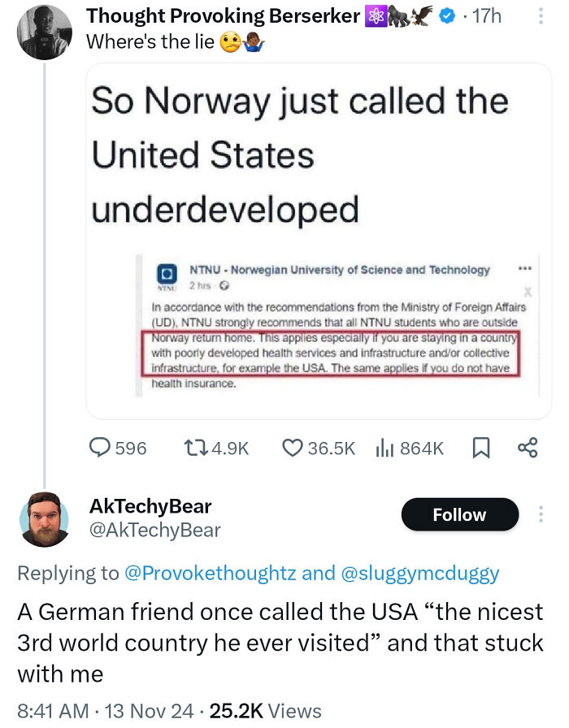Open Thought Provoking Berserker profile picture
Viewport: 569px width, 728px height.
click(x=45, y=32)
